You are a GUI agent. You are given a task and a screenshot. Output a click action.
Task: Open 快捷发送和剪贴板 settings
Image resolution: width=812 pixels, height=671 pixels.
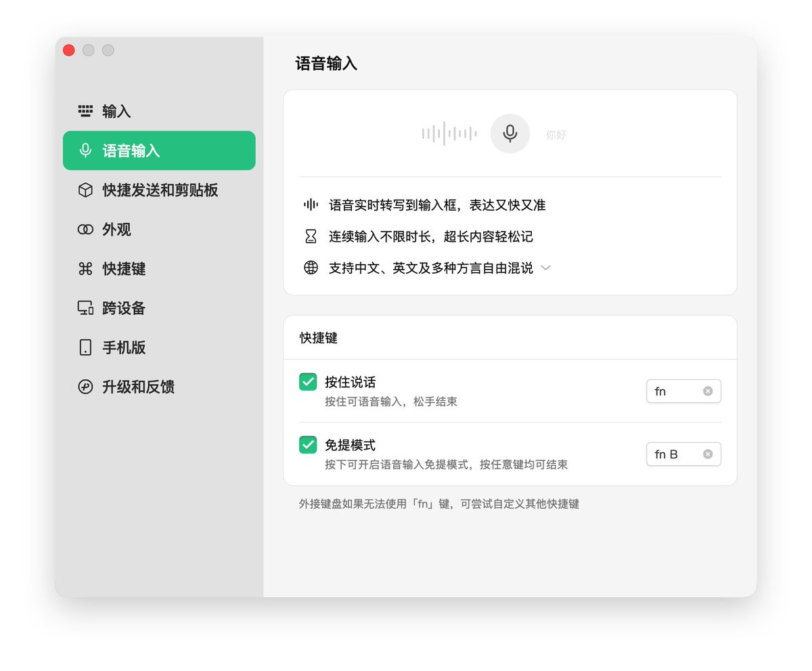tap(159, 190)
